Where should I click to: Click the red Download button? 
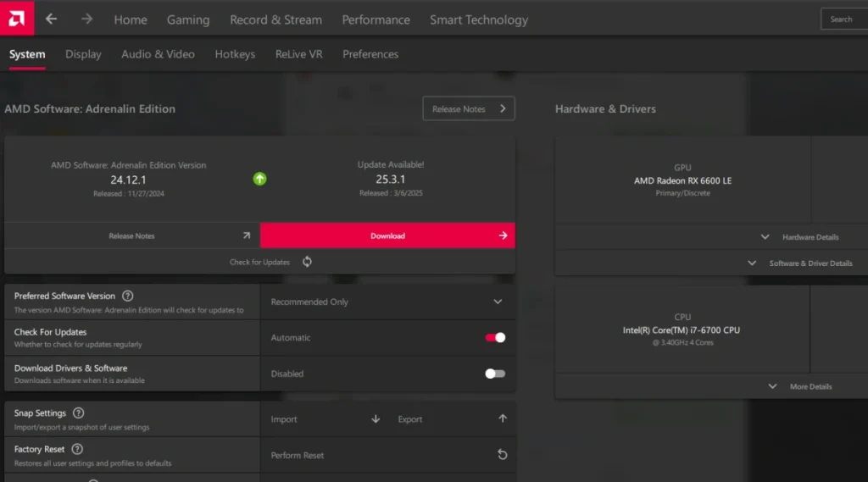(387, 235)
